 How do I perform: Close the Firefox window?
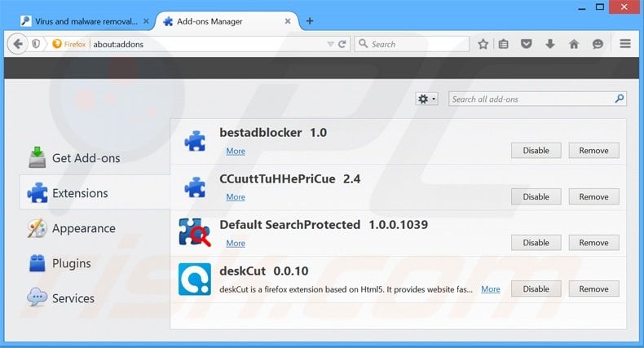(624, 7)
